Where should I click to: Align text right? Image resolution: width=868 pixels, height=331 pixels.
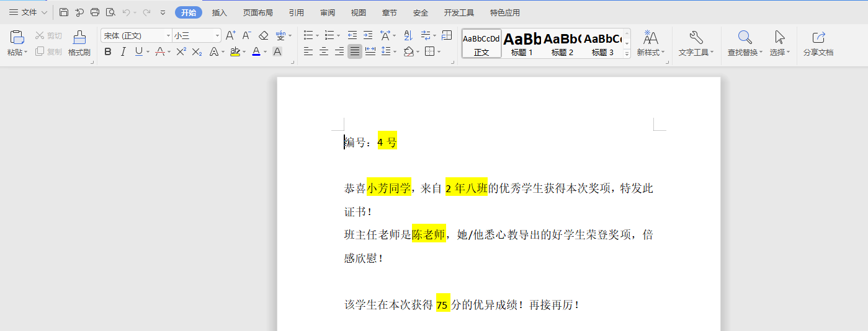pos(339,52)
